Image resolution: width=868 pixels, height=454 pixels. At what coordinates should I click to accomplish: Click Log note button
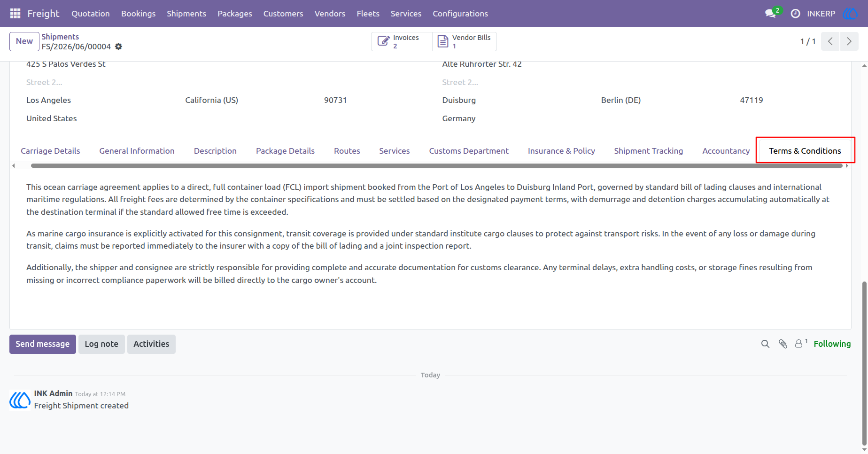101,344
